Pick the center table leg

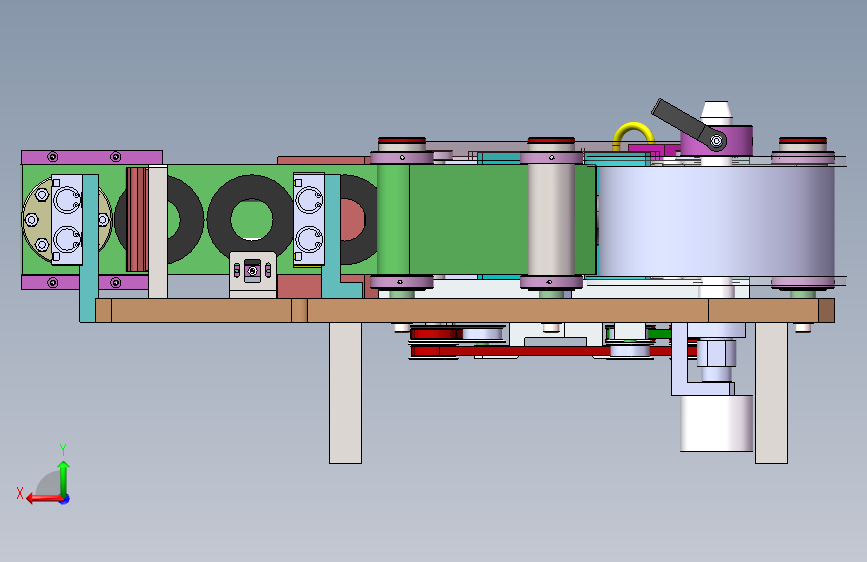point(345,393)
